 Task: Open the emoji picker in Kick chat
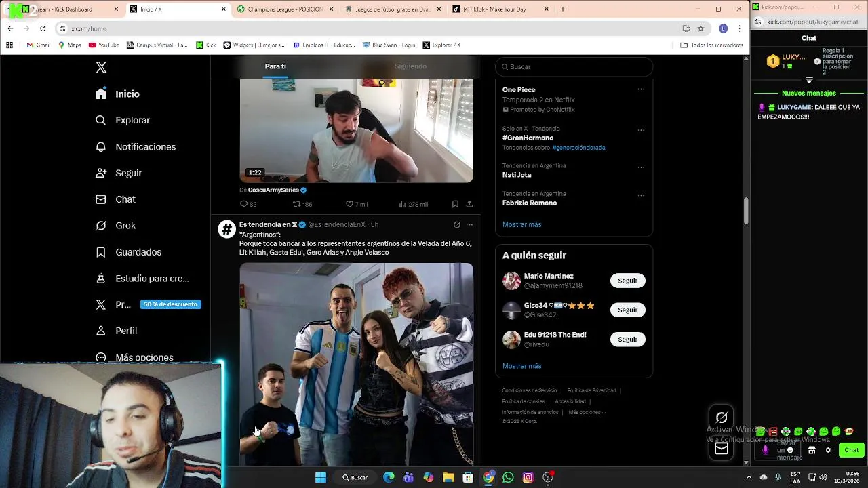[790, 450]
